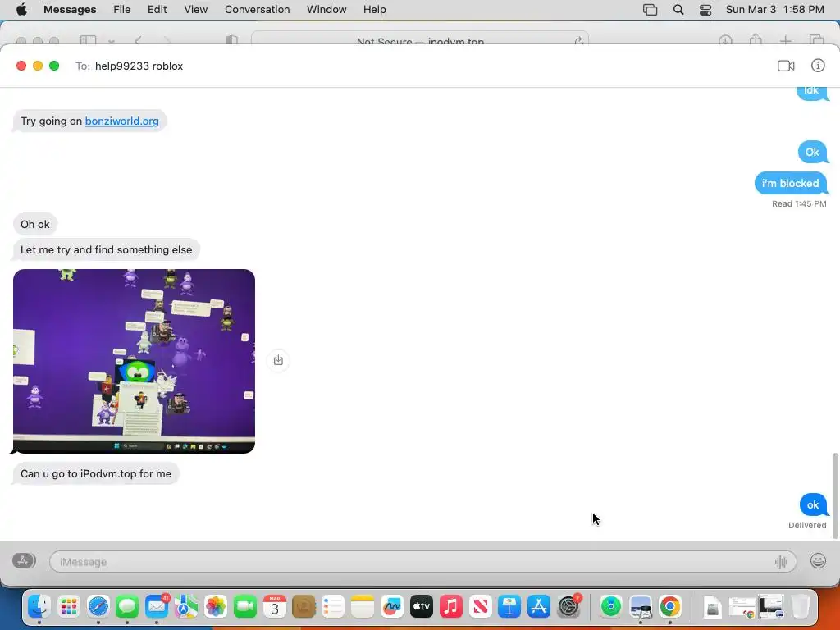Screen dimensions: 840x630
Task: Open the bonziworld.org link
Action: pyautogui.click(x=121, y=121)
